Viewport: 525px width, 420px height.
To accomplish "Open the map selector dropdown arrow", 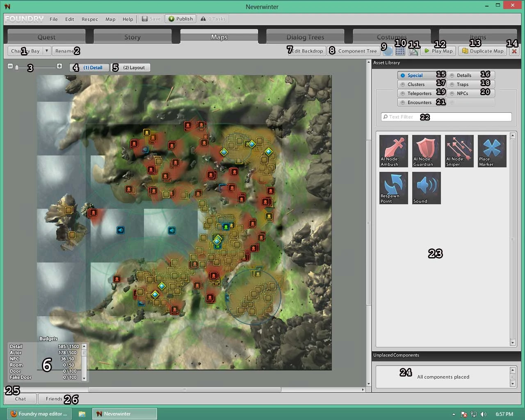I will click(x=46, y=51).
